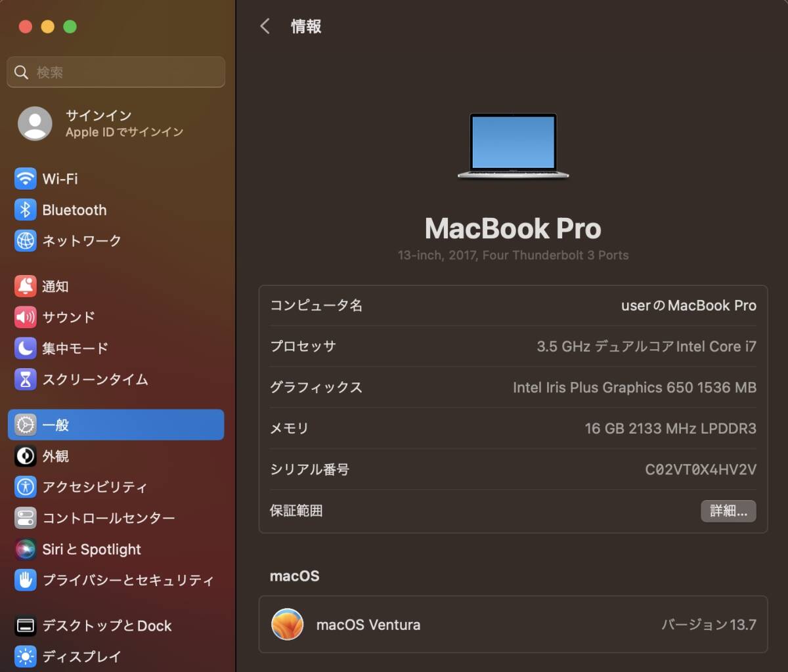Click the MacBook Pro model heading
Screen dimensions: 788x672
click(x=513, y=228)
